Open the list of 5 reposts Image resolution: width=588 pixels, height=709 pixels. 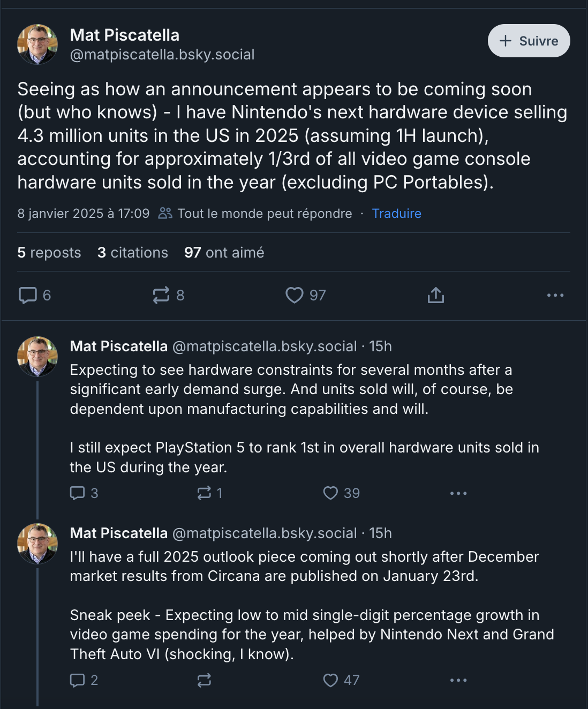pos(49,252)
